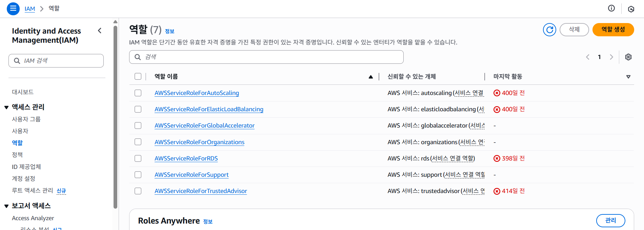Click the 마지막 활동 column header text
The height and width of the screenshot is (230, 644).
click(x=507, y=76)
